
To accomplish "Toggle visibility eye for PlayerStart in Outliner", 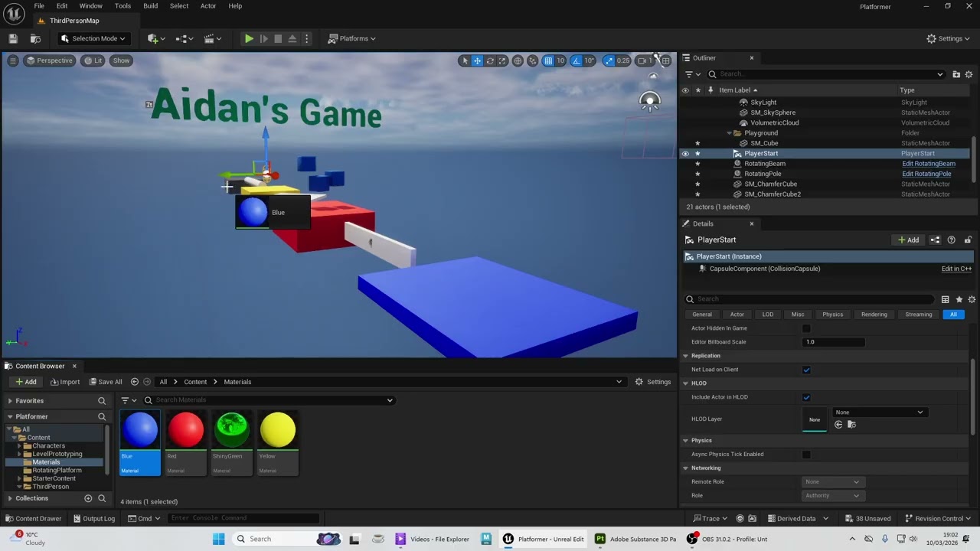I will tap(685, 153).
